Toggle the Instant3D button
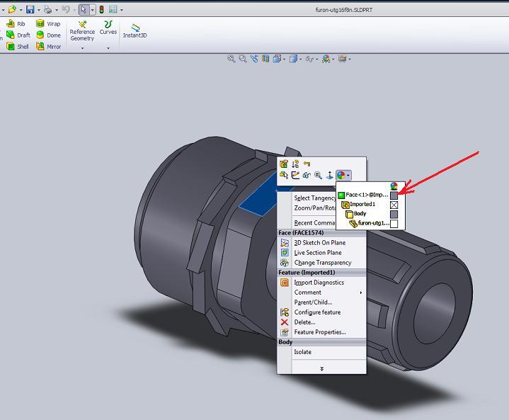The image size is (509, 420). [134, 30]
